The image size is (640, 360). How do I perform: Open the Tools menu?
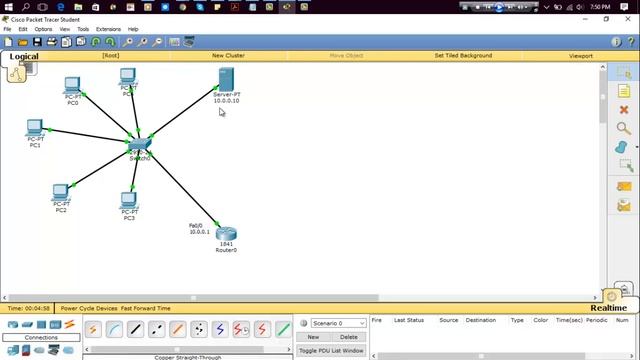(x=83, y=29)
